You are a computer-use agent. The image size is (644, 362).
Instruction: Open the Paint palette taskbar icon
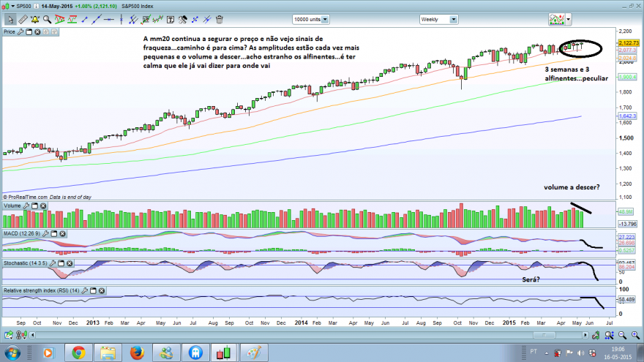pyautogui.click(x=253, y=353)
